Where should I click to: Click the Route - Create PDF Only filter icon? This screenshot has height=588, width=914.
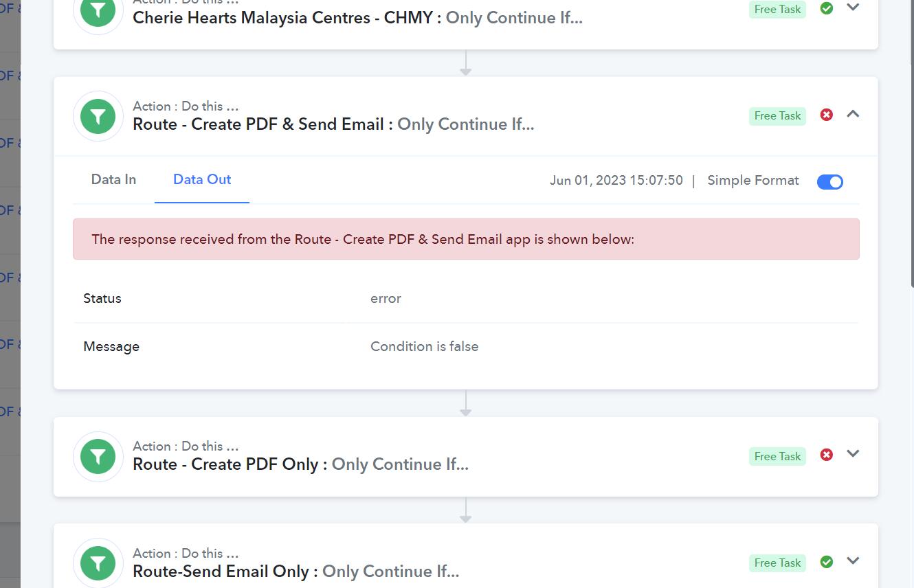98,456
